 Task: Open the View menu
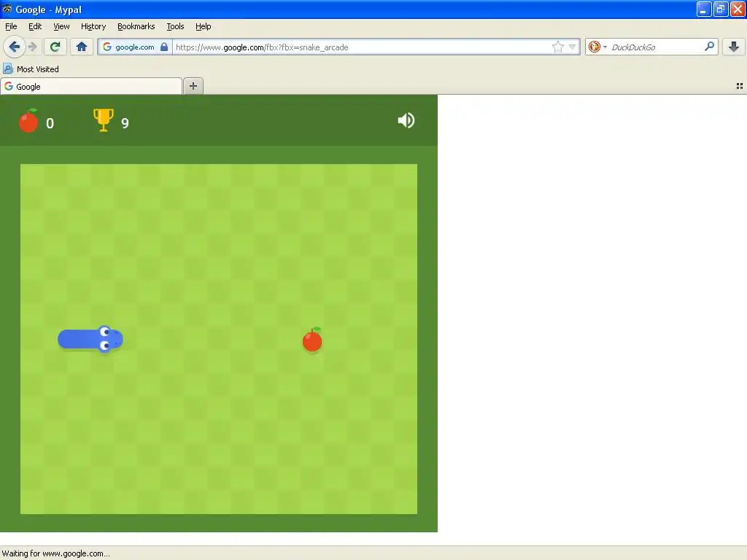61,26
